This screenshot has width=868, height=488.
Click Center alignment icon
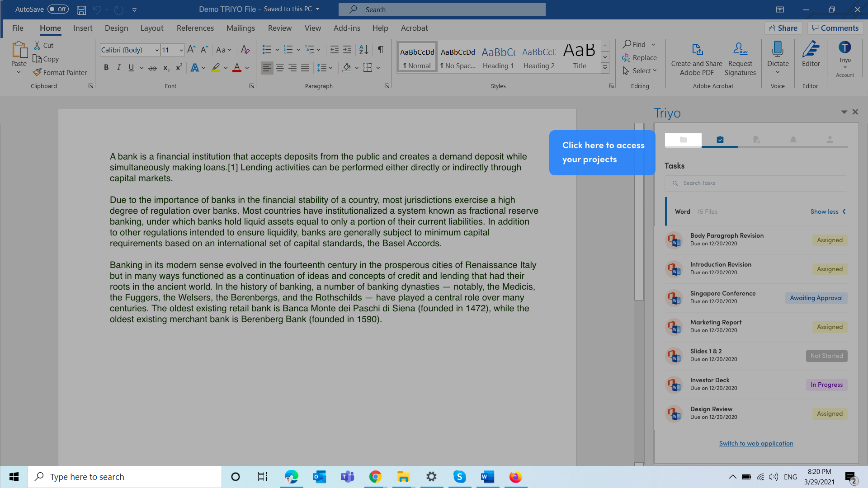tap(280, 68)
